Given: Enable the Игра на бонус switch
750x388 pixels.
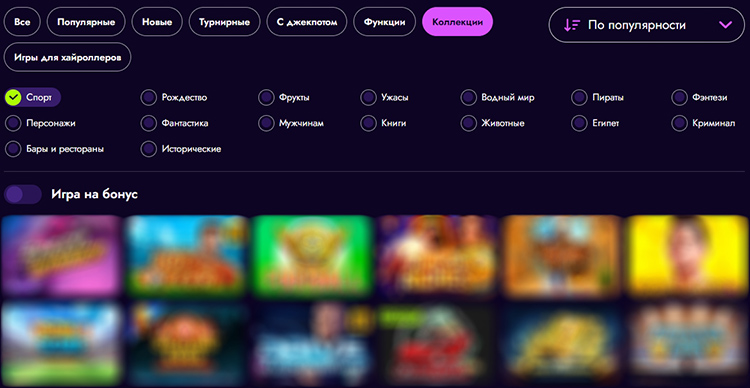Looking at the screenshot, I should point(23,194).
